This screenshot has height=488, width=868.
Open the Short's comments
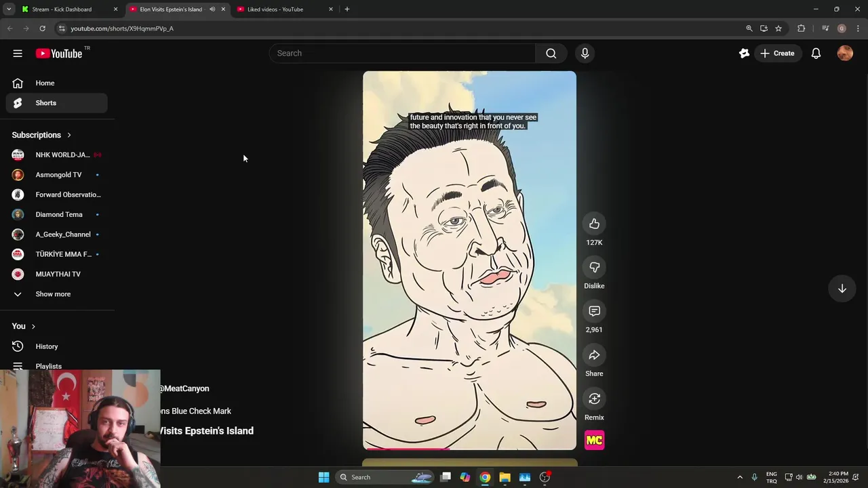click(594, 311)
